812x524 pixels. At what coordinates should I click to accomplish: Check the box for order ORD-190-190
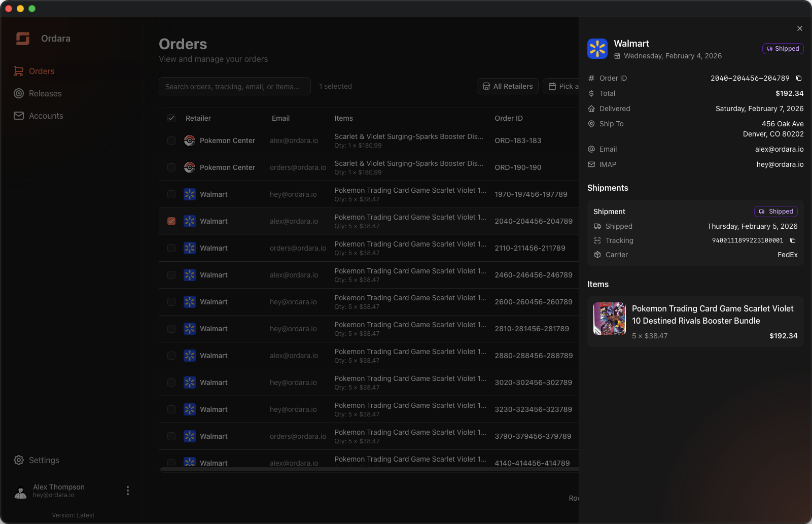(x=171, y=167)
